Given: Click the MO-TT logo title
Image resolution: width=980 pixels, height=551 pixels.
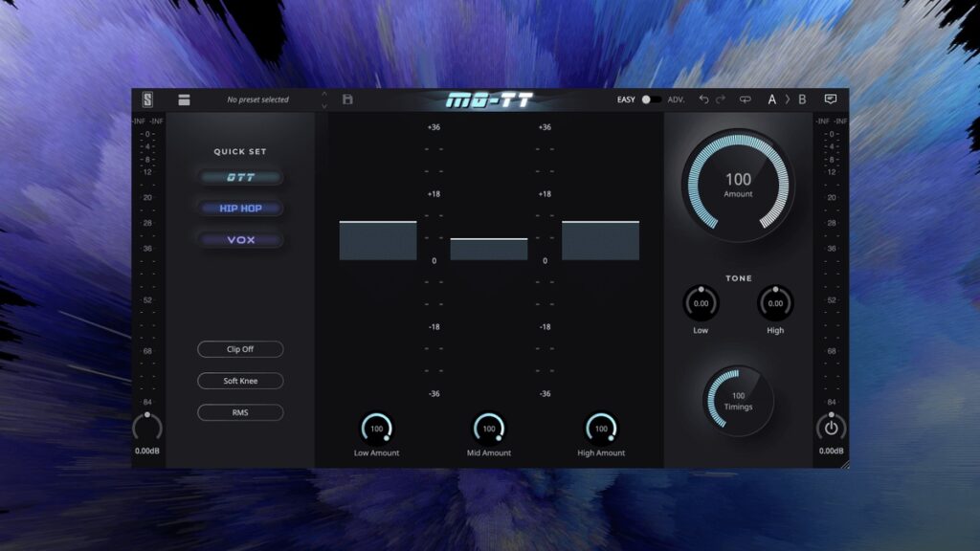Looking at the screenshot, I should (489, 99).
